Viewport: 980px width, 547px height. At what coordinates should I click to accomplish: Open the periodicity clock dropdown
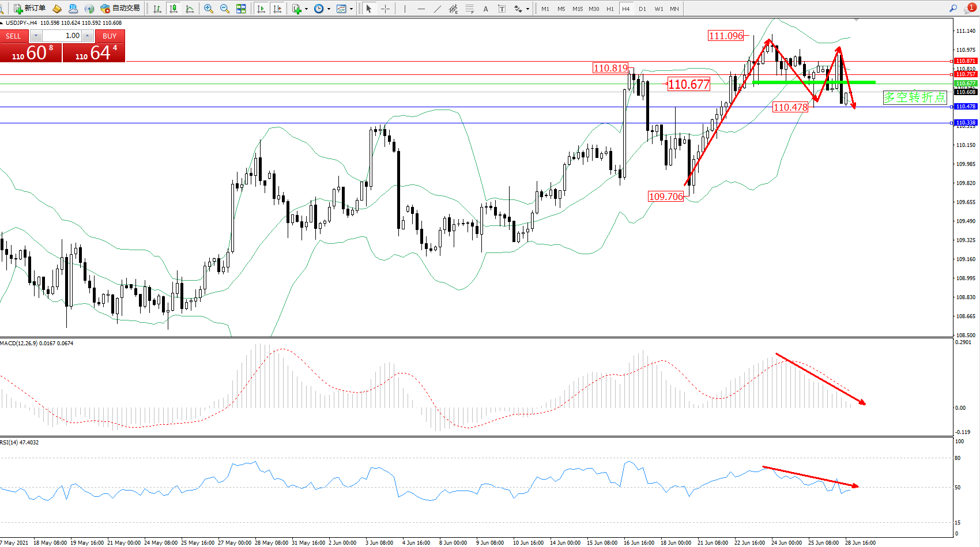coord(329,9)
